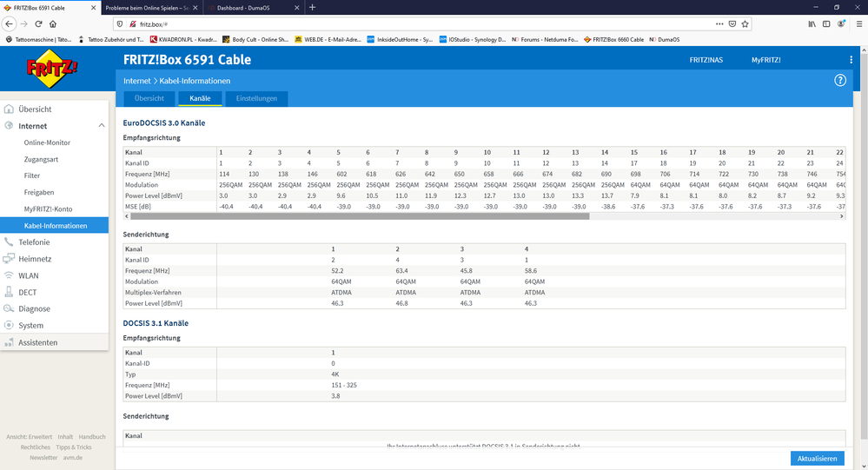This screenshot has width=868, height=470.
Task: Open page actions three-dot icon in address bar
Action: [719, 23]
